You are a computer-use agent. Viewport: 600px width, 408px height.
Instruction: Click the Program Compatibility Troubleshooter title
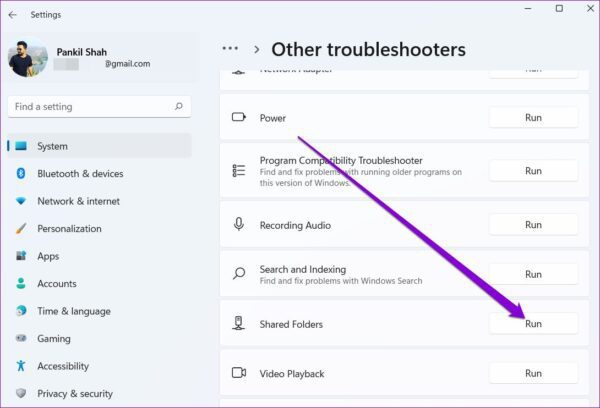pos(341,160)
